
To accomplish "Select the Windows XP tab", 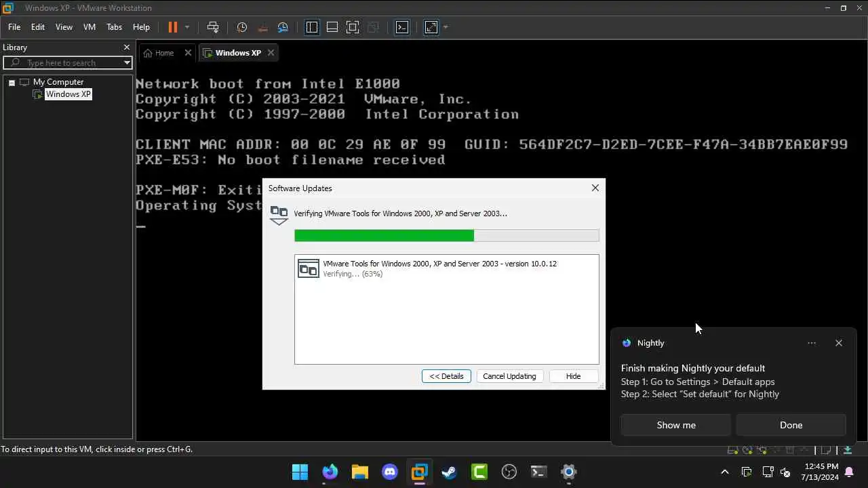I will (x=234, y=53).
